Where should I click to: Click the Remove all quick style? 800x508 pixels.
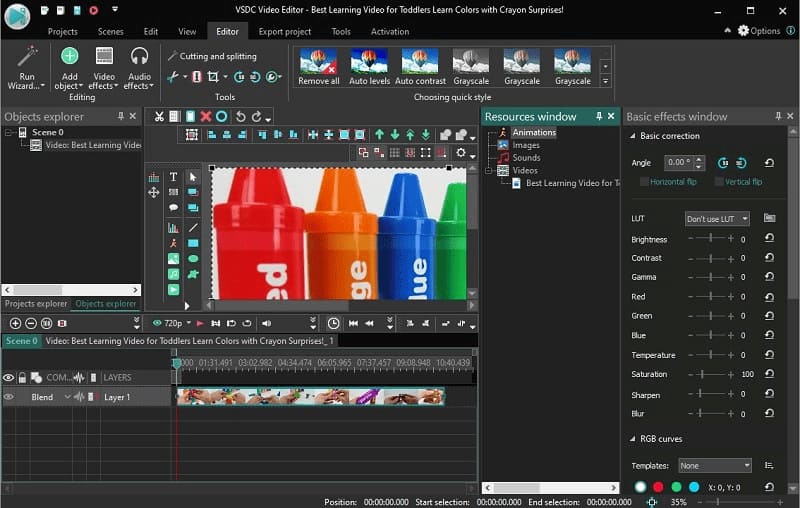pyautogui.click(x=319, y=65)
